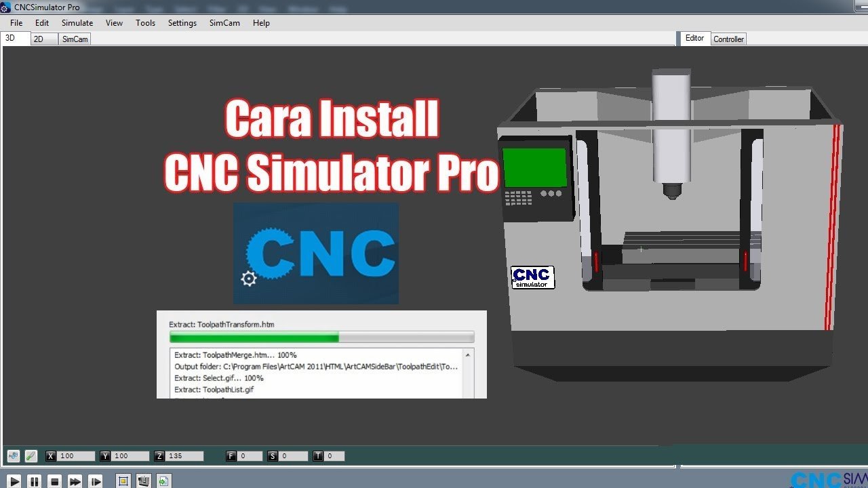Pause the running simulation

pyautogui.click(x=35, y=481)
